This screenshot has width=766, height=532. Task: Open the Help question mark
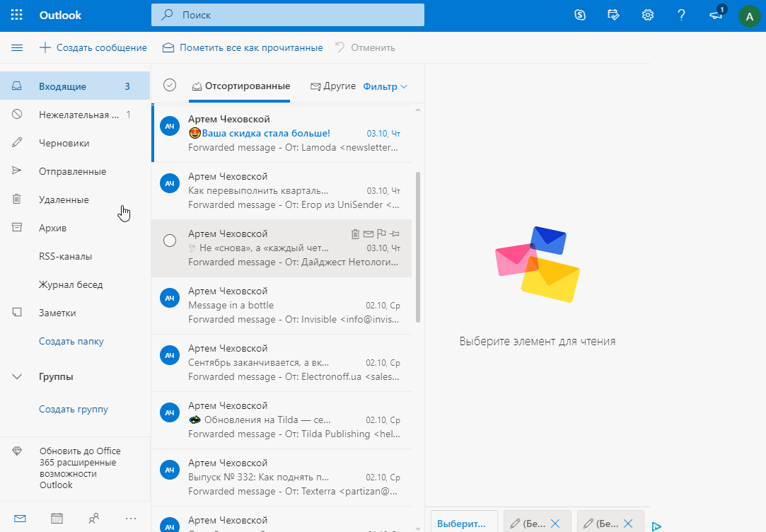coord(682,15)
